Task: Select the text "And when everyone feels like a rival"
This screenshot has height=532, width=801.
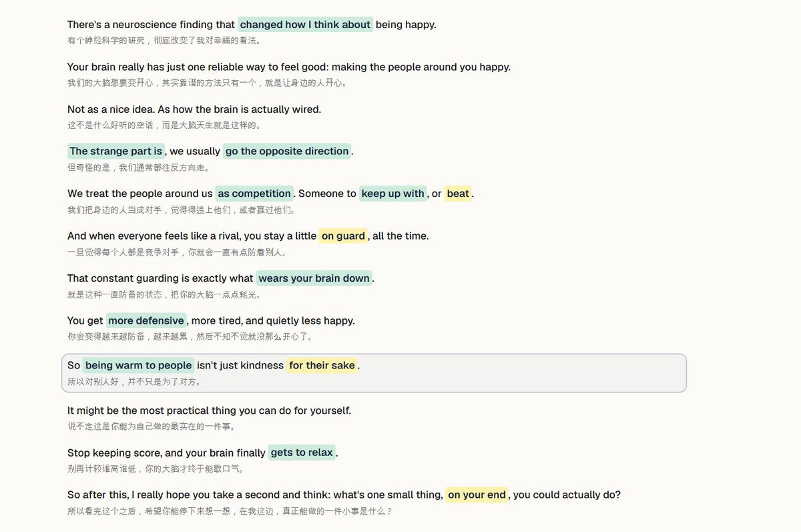Action: point(153,236)
